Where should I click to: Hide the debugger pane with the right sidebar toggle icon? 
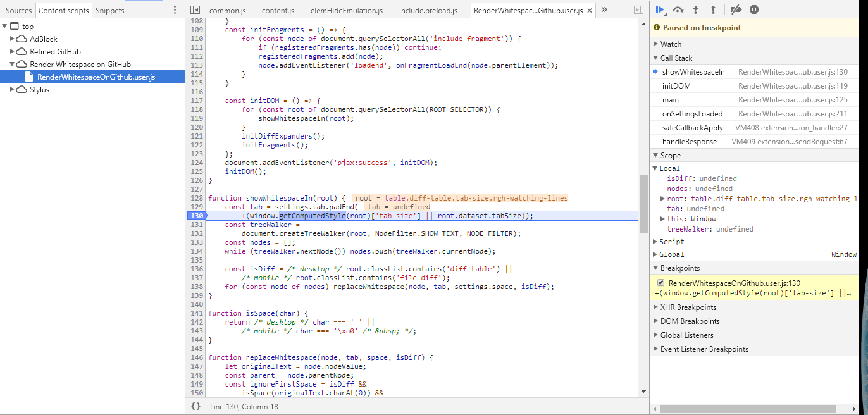pos(639,10)
